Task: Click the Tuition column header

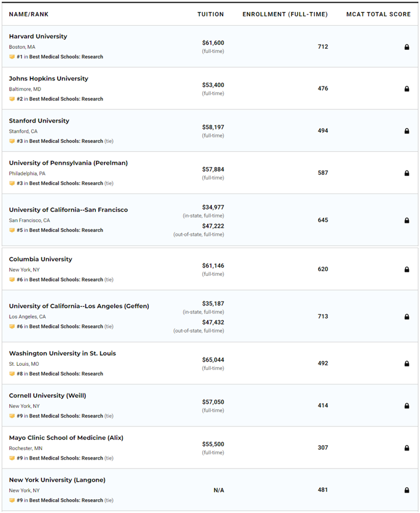Action: pos(211,14)
